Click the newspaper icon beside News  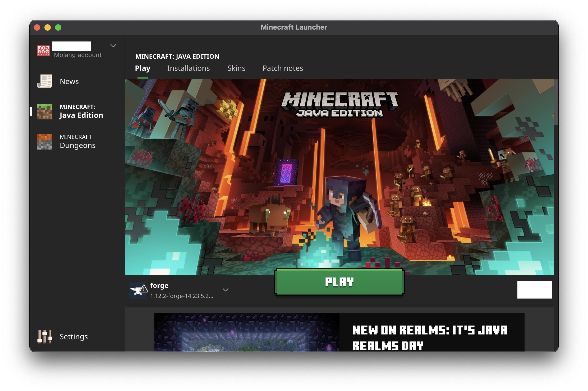point(45,81)
